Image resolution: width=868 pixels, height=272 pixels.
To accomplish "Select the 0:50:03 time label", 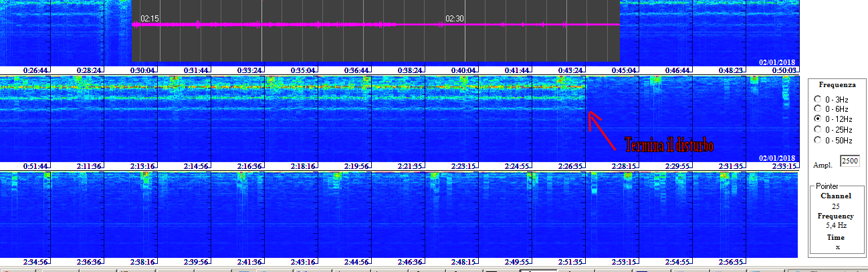I will [x=784, y=70].
